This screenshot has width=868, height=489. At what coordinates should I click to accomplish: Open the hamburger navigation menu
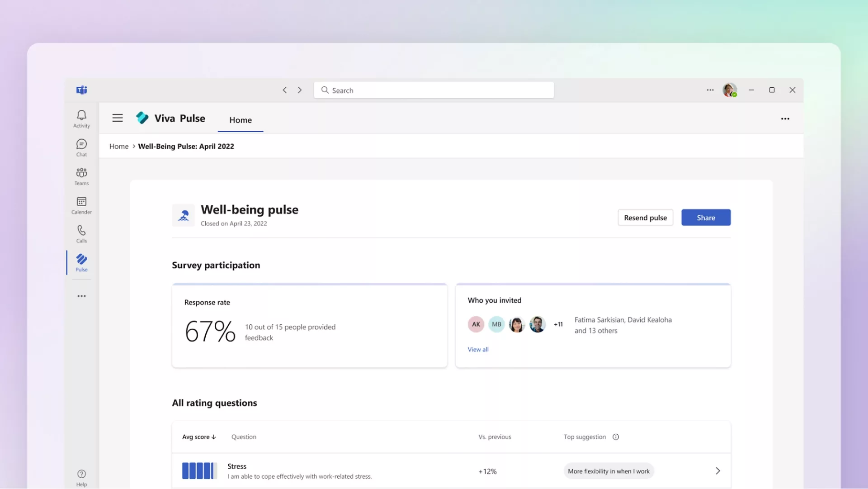(118, 118)
